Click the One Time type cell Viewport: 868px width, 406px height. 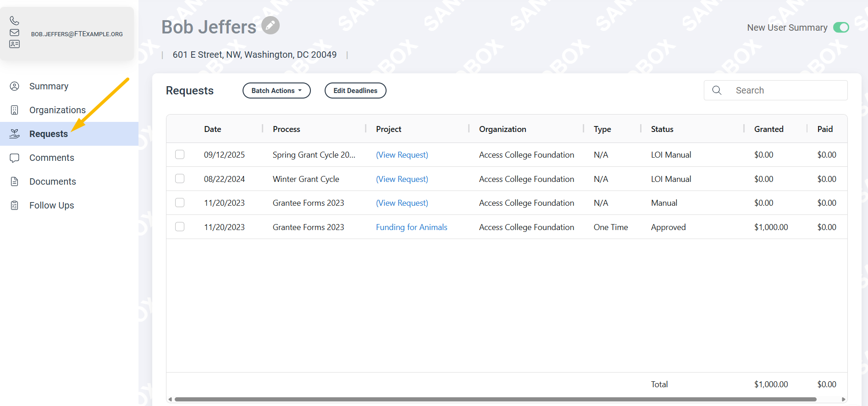611,227
